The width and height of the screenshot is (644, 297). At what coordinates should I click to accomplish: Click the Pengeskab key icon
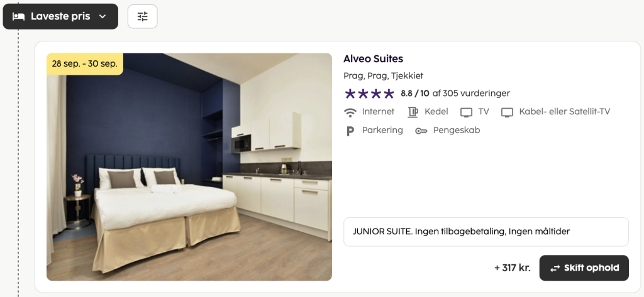pyautogui.click(x=421, y=131)
